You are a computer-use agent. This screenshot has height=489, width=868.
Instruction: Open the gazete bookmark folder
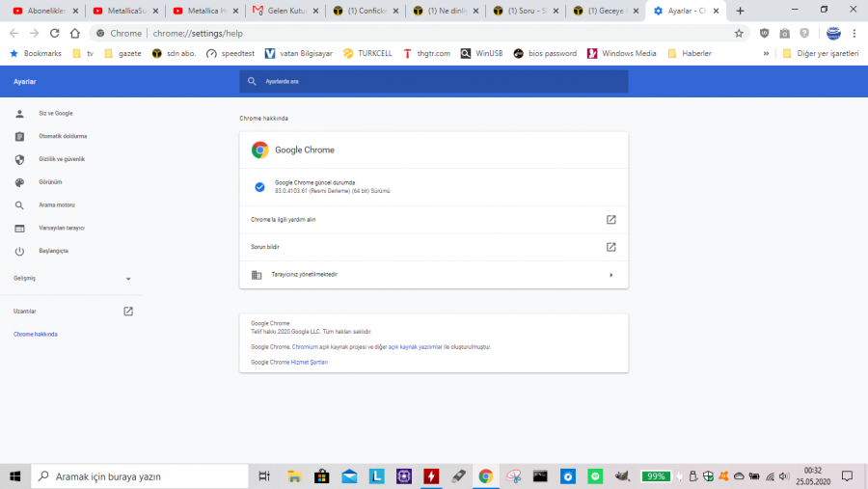(x=122, y=54)
